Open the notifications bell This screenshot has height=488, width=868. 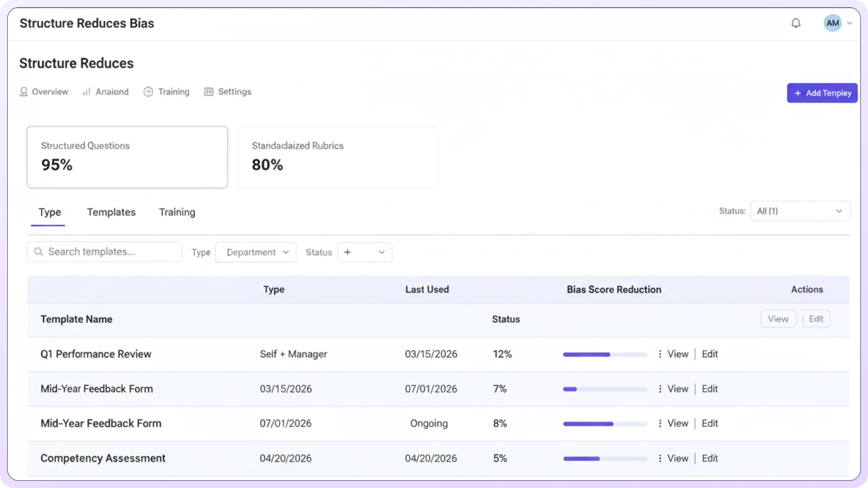tap(796, 23)
